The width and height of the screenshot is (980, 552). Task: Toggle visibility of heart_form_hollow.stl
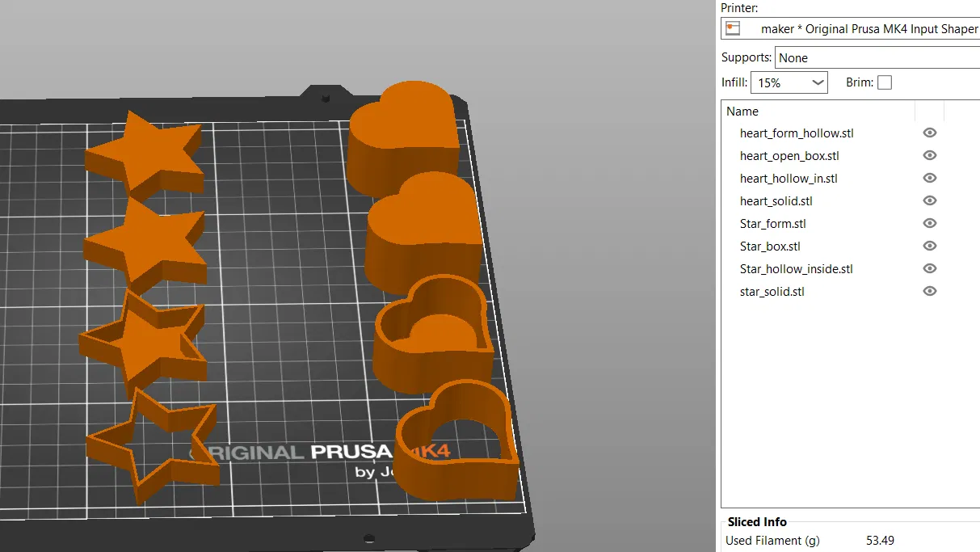click(x=930, y=133)
